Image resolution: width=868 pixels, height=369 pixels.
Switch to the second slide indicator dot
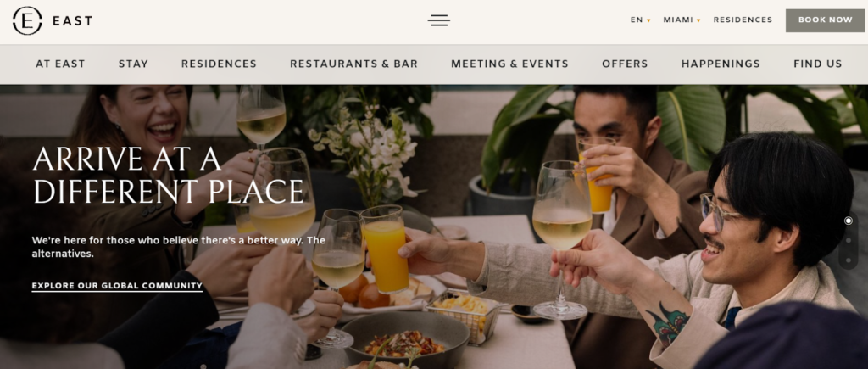848,240
